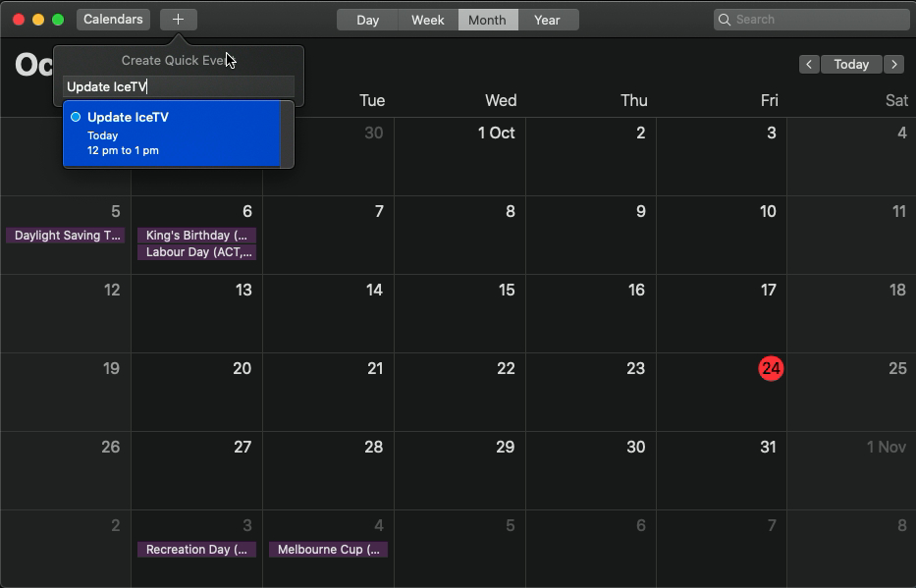Go to previous month with left chevron
Screen dimensions: 916x588
pyautogui.click(x=809, y=64)
